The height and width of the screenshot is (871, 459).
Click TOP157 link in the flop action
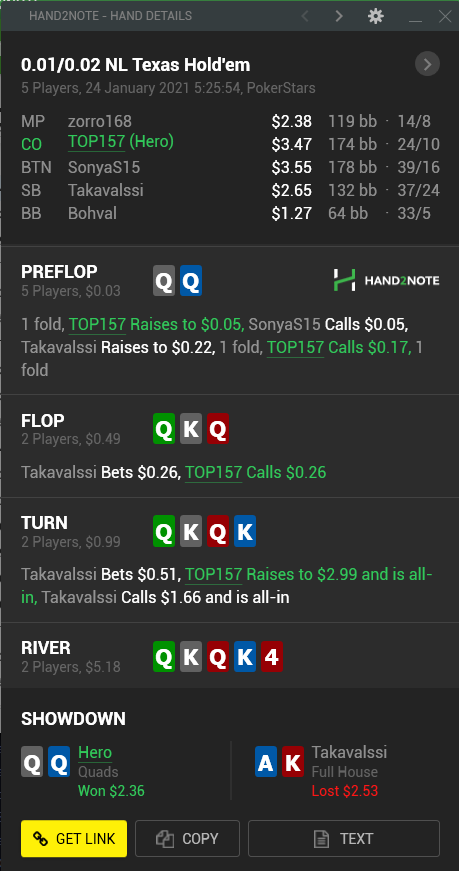pos(213,473)
